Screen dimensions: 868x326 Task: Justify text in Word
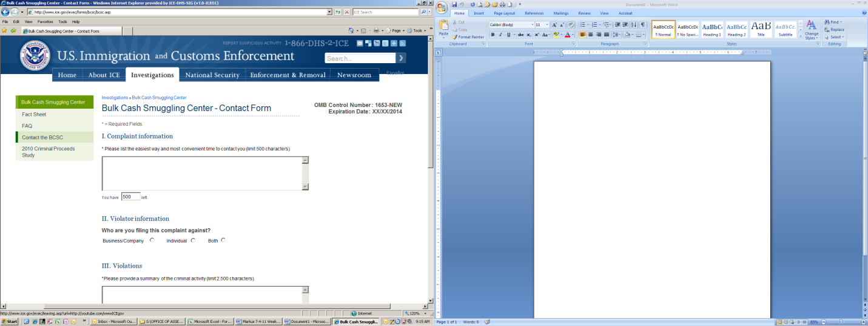click(x=606, y=35)
